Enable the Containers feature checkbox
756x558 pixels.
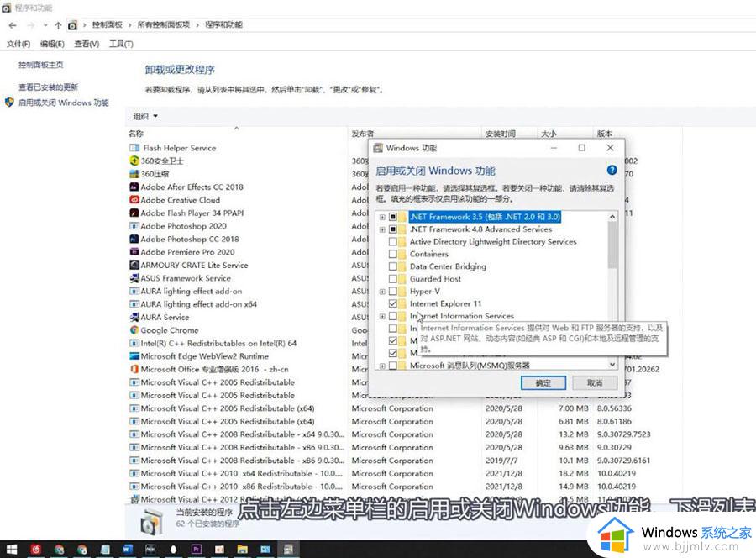pos(393,254)
